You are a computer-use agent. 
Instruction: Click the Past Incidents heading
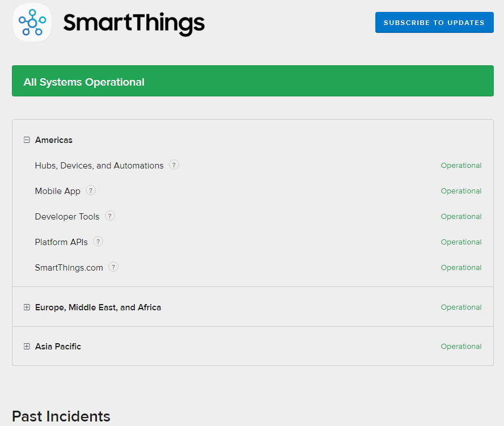tap(61, 416)
